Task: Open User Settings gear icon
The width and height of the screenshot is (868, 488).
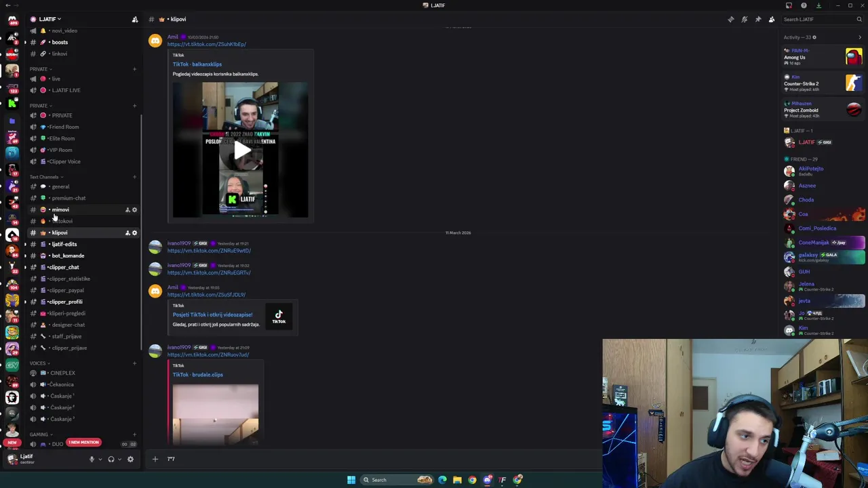Action: (130, 459)
